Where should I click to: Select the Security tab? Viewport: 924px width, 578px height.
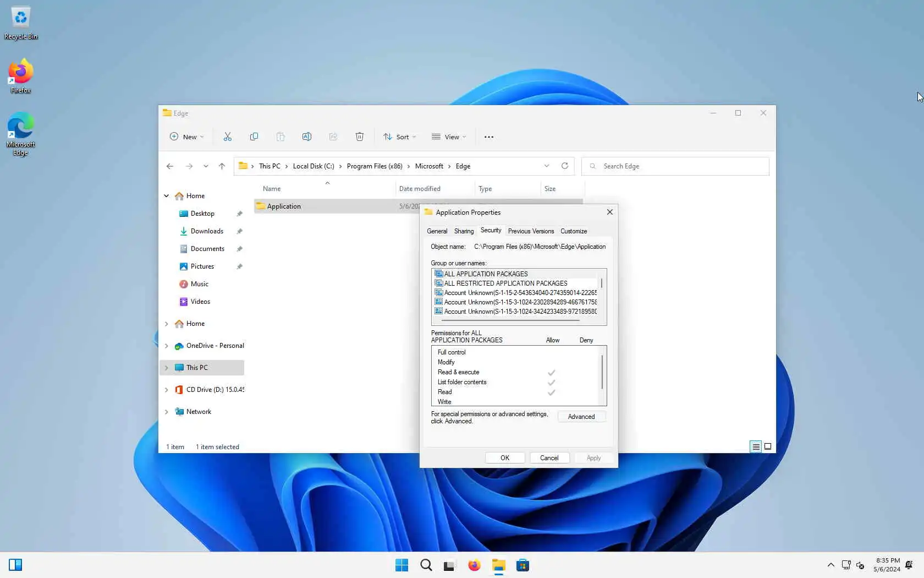click(491, 231)
